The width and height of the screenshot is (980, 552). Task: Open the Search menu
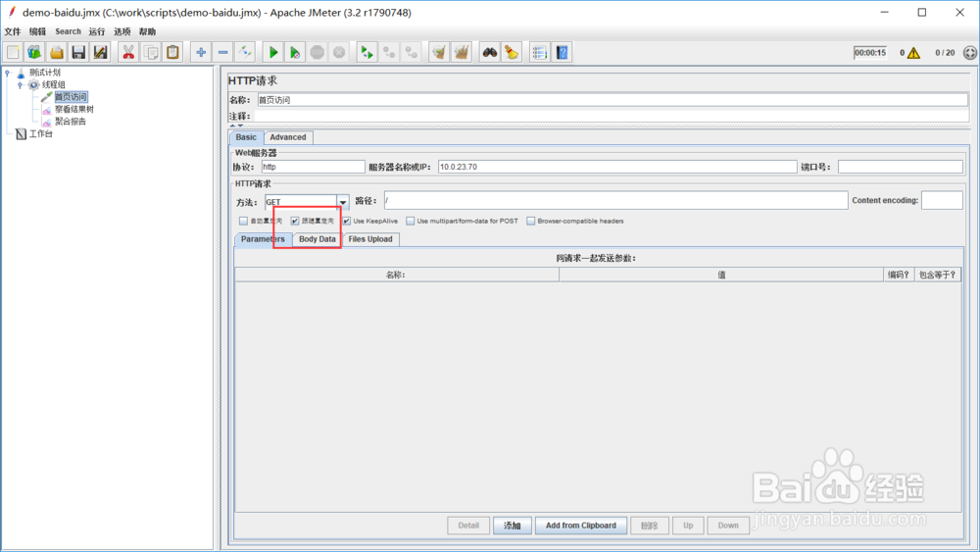pyautogui.click(x=69, y=31)
